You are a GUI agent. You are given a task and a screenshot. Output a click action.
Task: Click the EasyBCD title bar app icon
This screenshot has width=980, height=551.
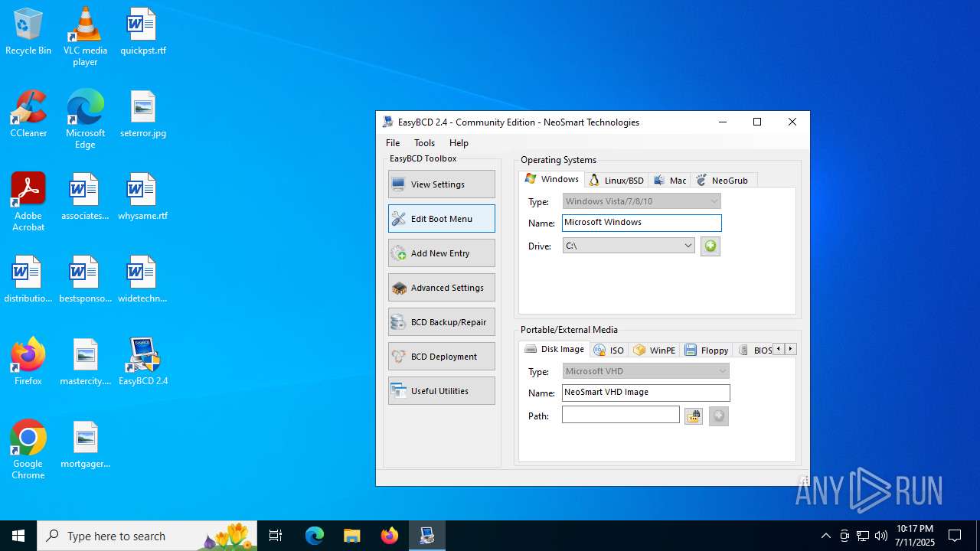pos(387,122)
